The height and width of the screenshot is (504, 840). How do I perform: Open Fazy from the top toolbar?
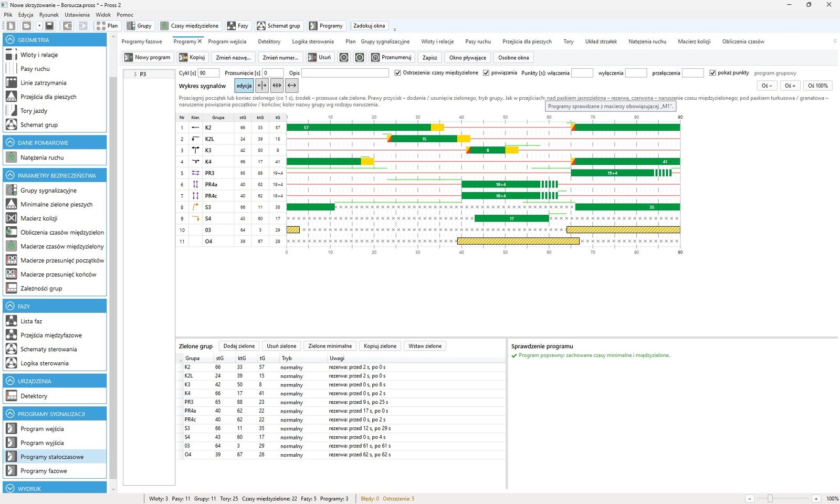237,26
